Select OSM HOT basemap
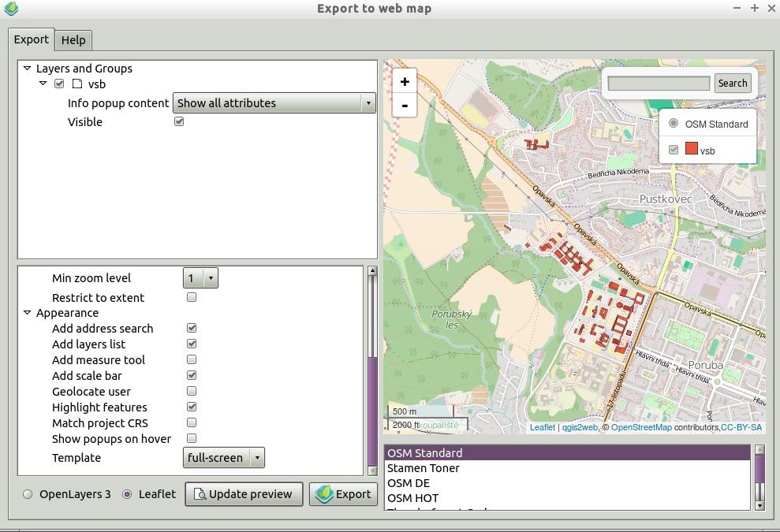Image resolution: width=780 pixels, height=532 pixels. pos(567,497)
